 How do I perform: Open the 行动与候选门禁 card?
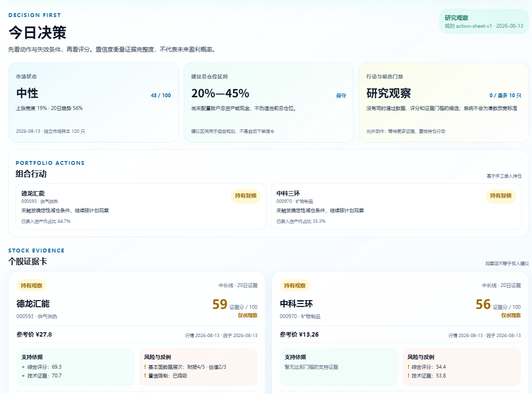(444, 102)
